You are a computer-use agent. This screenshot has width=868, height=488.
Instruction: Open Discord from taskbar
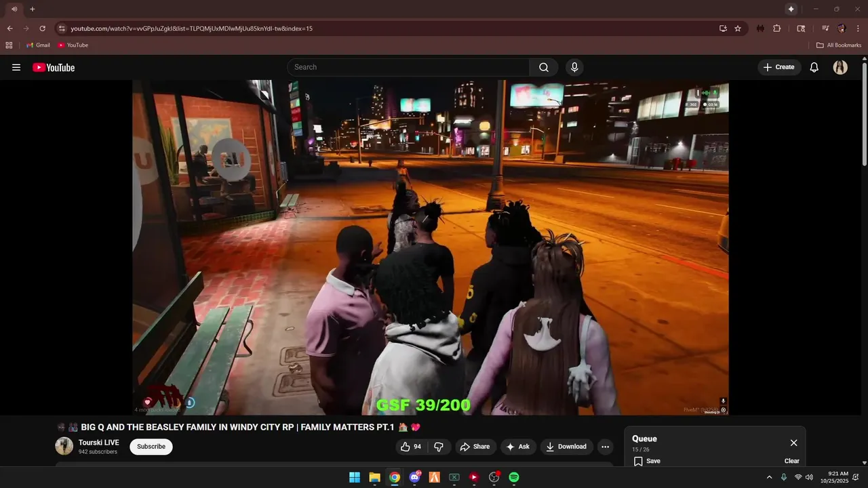414,477
